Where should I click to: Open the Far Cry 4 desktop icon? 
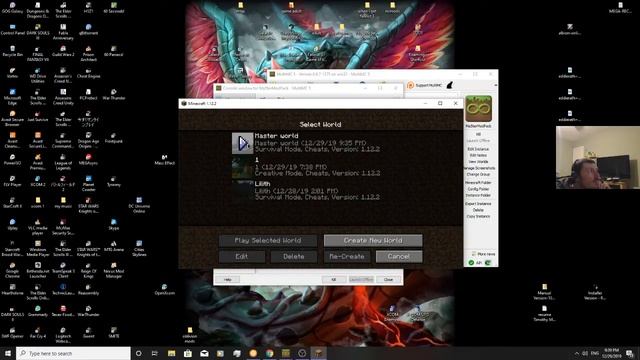point(38,333)
